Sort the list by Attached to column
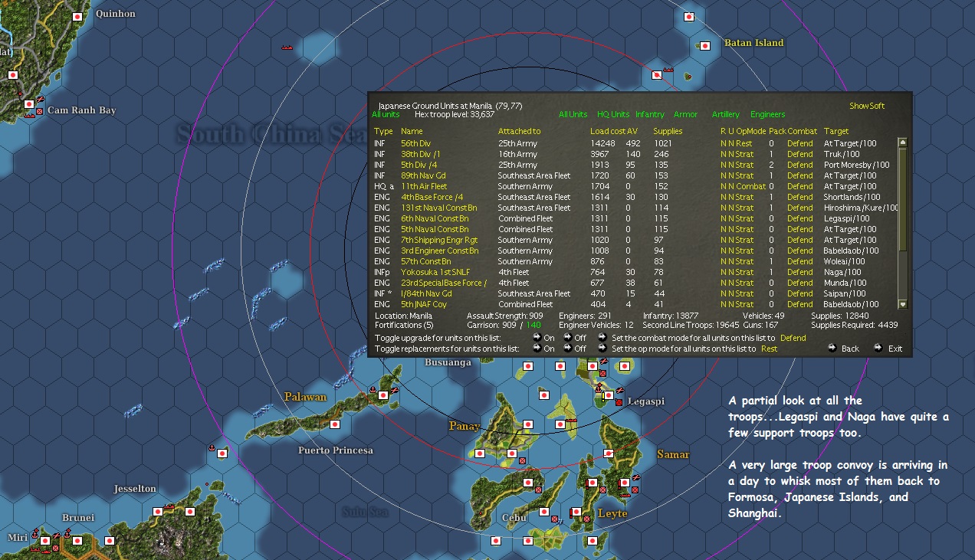 tap(519, 131)
